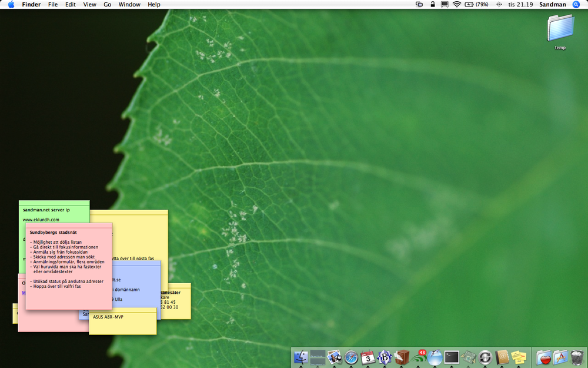This screenshot has width=588, height=368.
Task: Open iCal calendar in the Dock
Action: (368, 357)
